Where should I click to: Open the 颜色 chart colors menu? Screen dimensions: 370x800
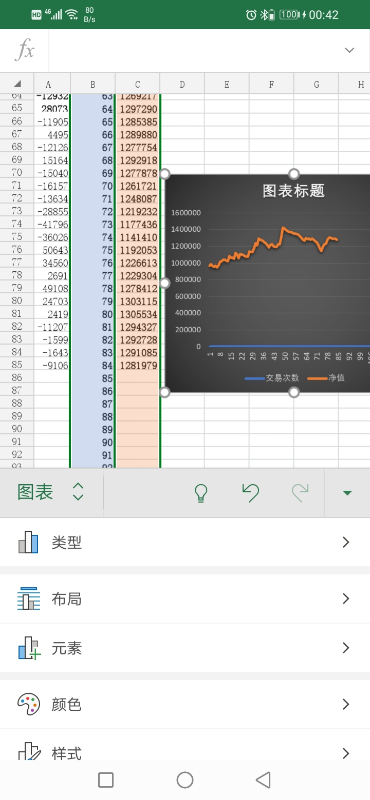pos(185,704)
